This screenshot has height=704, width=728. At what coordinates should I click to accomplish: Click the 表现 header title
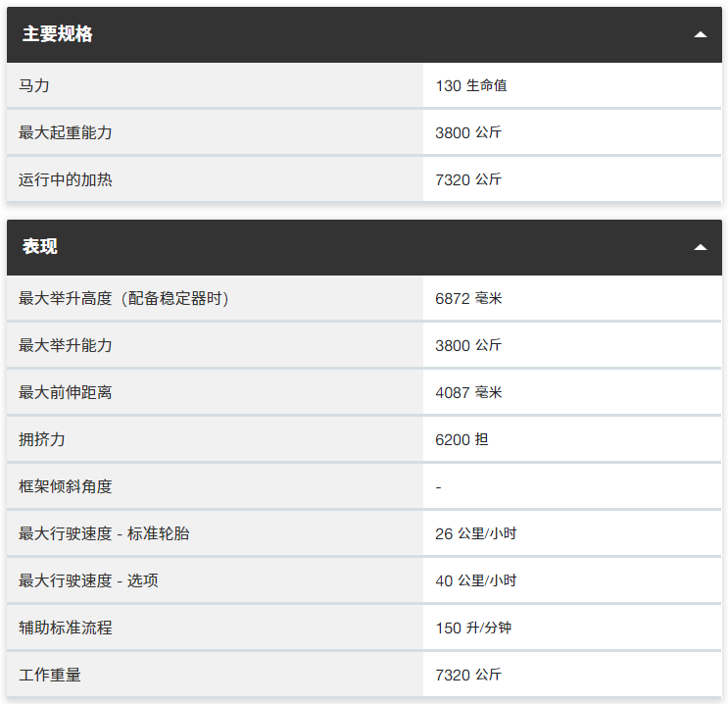coord(40,247)
